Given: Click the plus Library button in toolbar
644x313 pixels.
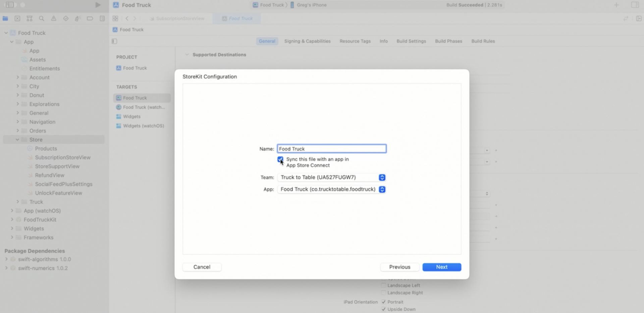Looking at the screenshot, I should [x=616, y=5].
